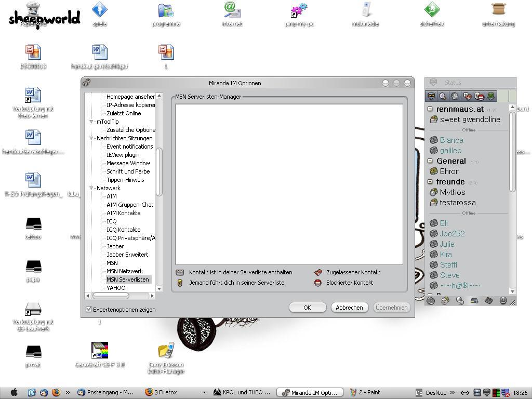Screen dimensions: 532x399
Task: Open the Status menu in contact list
Action: tap(453, 83)
